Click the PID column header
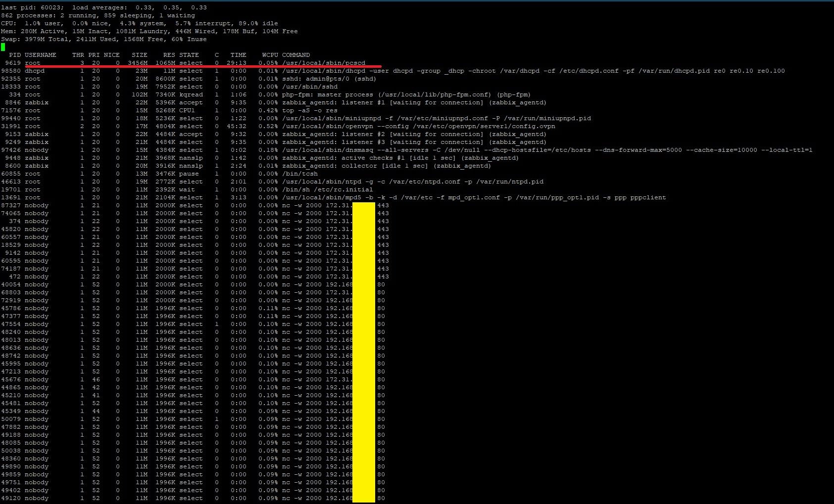 (14, 55)
